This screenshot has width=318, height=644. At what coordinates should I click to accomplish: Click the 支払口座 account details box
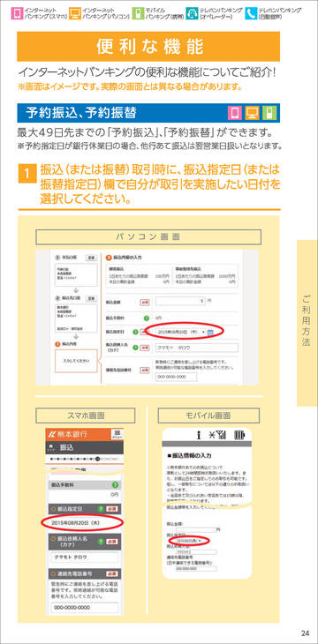point(76,274)
